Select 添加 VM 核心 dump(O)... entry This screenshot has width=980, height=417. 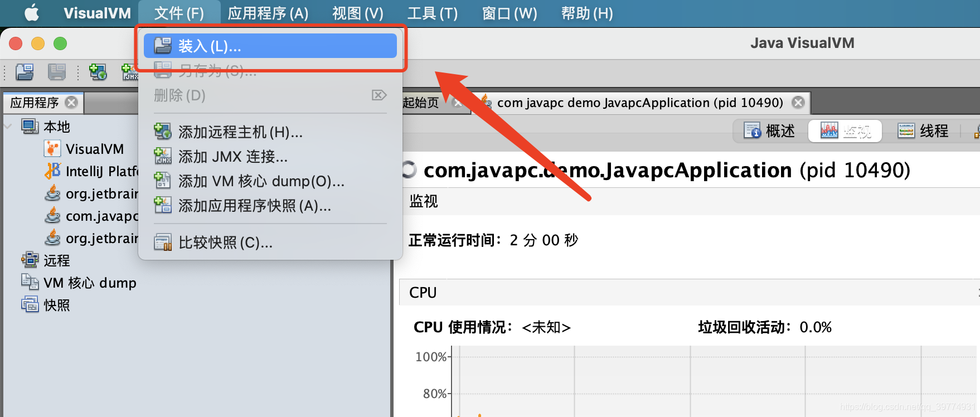click(270, 181)
